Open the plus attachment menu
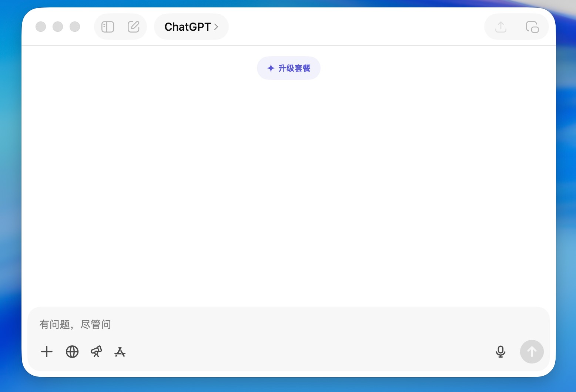This screenshot has width=576, height=392. tap(47, 352)
